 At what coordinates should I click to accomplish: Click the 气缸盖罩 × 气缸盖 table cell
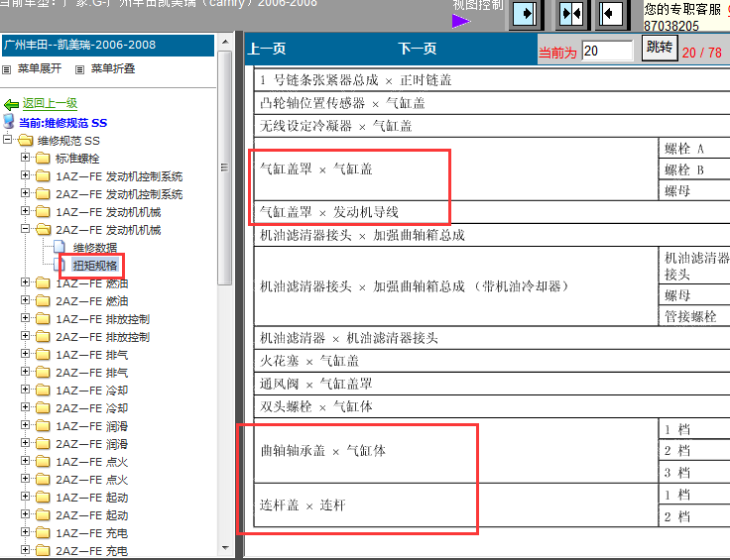click(x=456, y=169)
